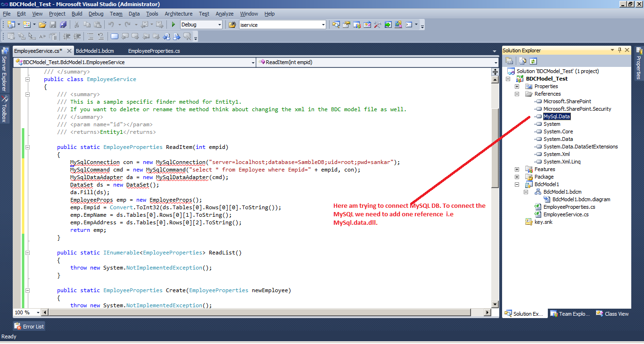
Task: Jump to the previous bookmark icon
Action: [x=125, y=36]
